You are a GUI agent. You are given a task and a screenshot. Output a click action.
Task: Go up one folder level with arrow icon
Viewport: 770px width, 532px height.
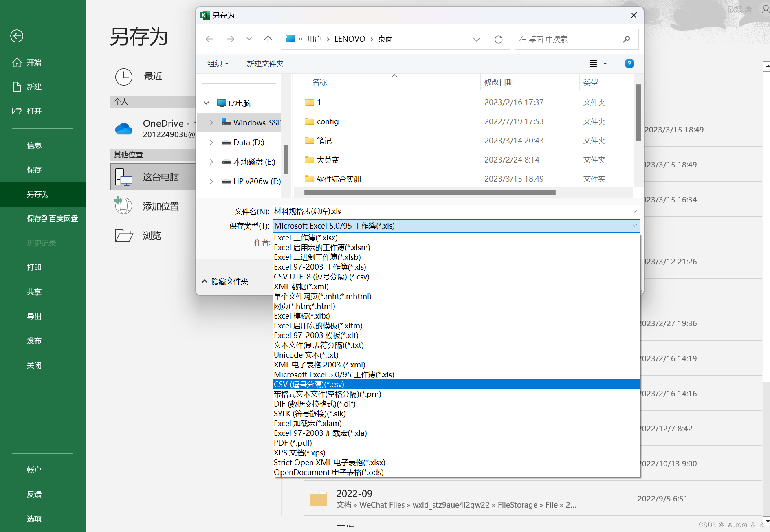point(268,39)
